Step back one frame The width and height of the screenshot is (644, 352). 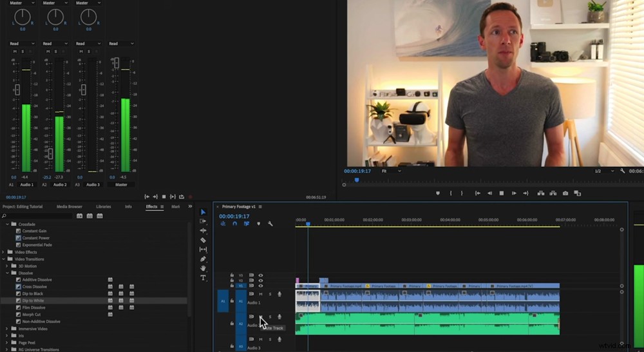[489, 193]
